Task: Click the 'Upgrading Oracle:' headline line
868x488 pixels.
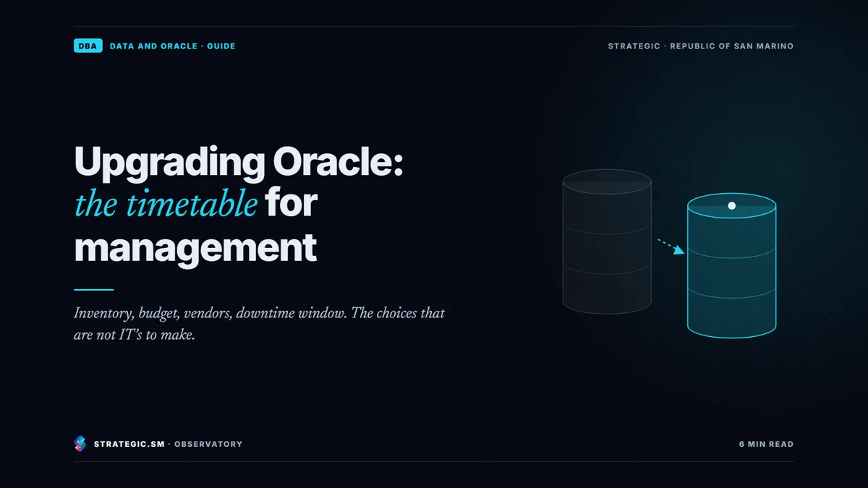Action: [239, 163]
